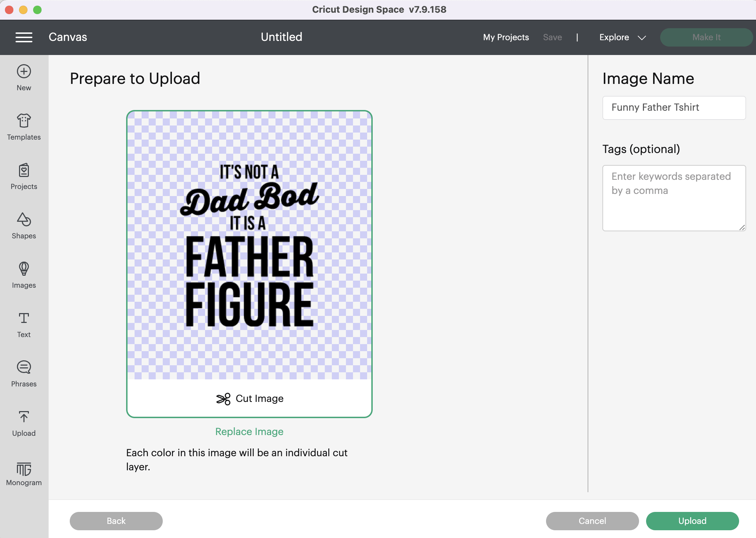Select the Text tool
Screen dimensions: 756x538
point(24,325)
